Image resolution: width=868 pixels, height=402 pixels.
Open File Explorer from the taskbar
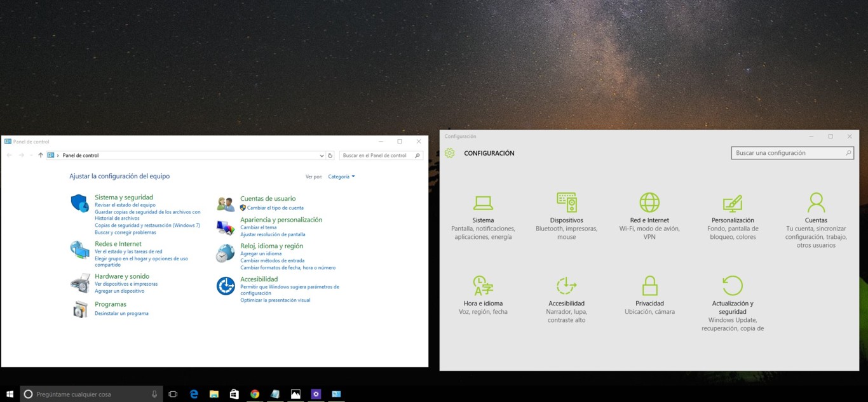click(x=214, y=394)
